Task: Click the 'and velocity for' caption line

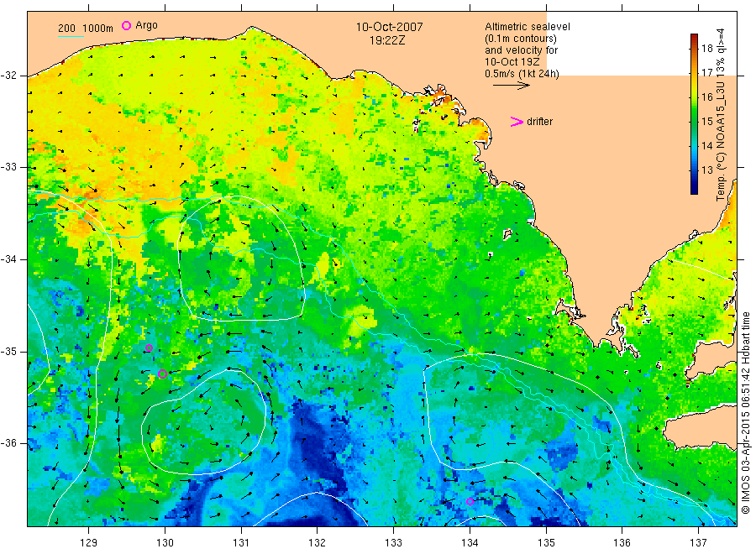Action: (521, 50)
